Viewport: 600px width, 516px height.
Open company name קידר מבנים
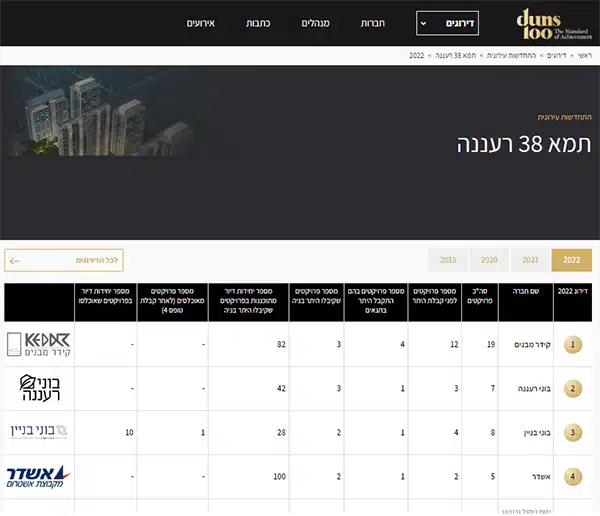tap(532, 345)
